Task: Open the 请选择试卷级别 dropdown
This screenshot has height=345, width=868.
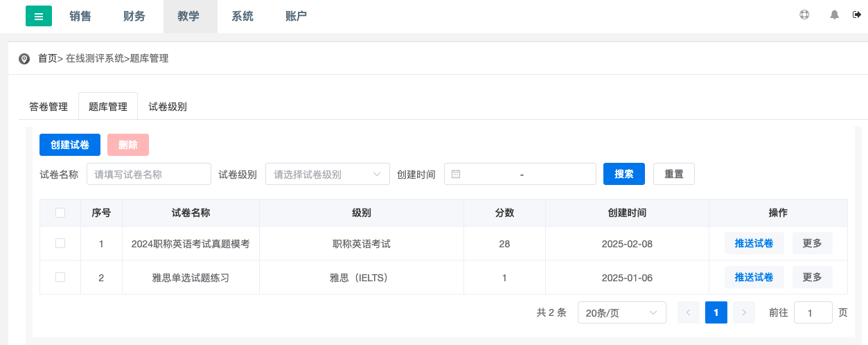Action: click(x=328, y=175)
